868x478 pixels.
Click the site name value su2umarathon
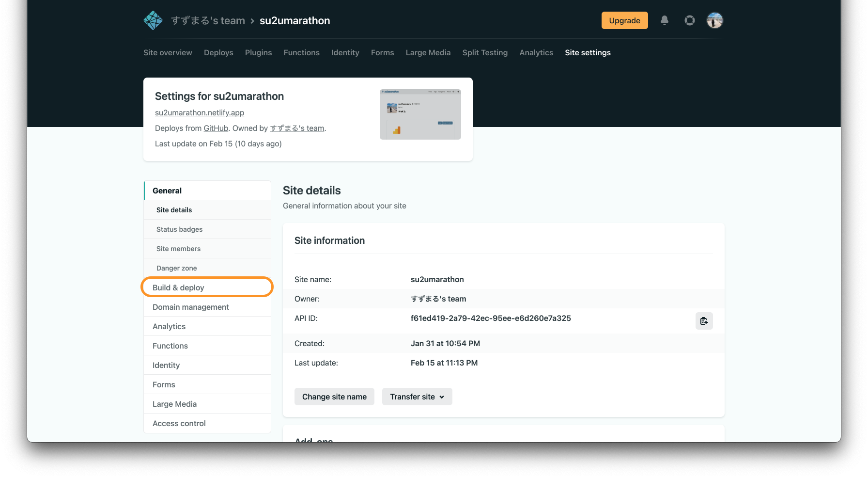tap(437, 279)
